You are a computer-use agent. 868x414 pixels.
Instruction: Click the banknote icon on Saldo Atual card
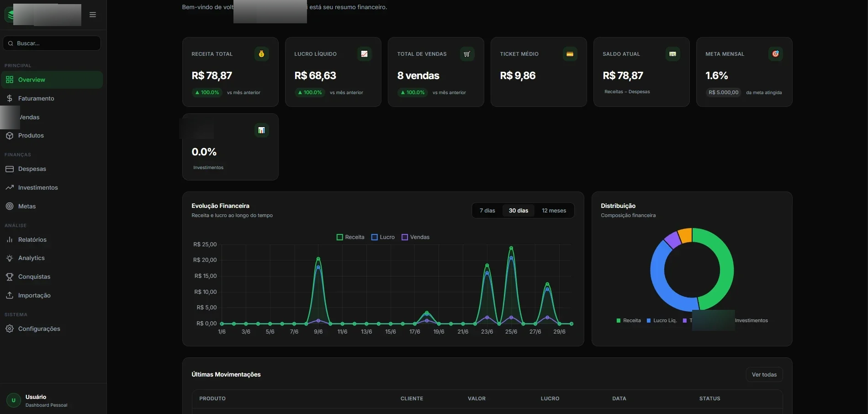click(x=672, y=54)
